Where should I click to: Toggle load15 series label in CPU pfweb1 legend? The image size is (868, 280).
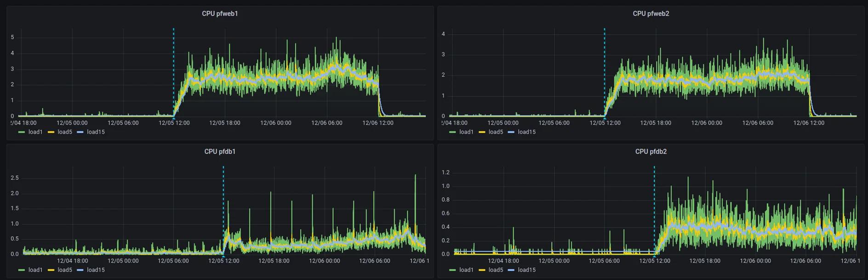(x=96, y=132)
